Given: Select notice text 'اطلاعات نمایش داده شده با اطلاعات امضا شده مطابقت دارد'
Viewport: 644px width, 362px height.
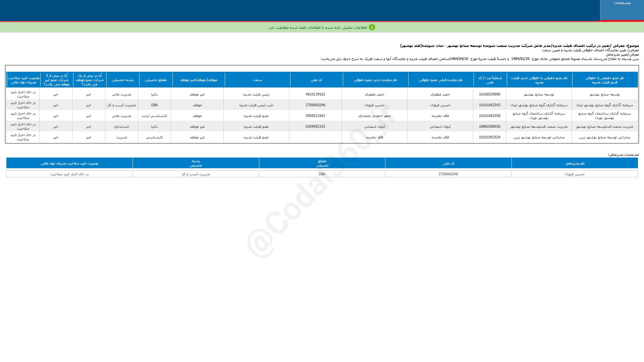Looking at the screenshot, I should click(x=318, y=27).
